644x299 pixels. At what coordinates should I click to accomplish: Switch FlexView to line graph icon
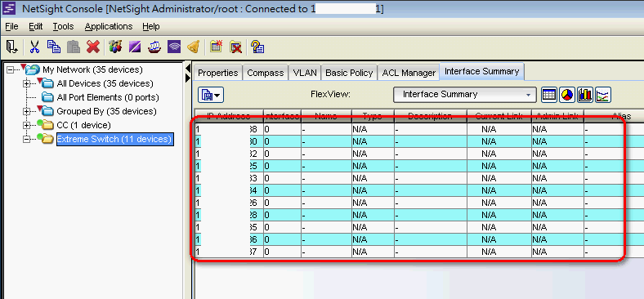(603, 96)
